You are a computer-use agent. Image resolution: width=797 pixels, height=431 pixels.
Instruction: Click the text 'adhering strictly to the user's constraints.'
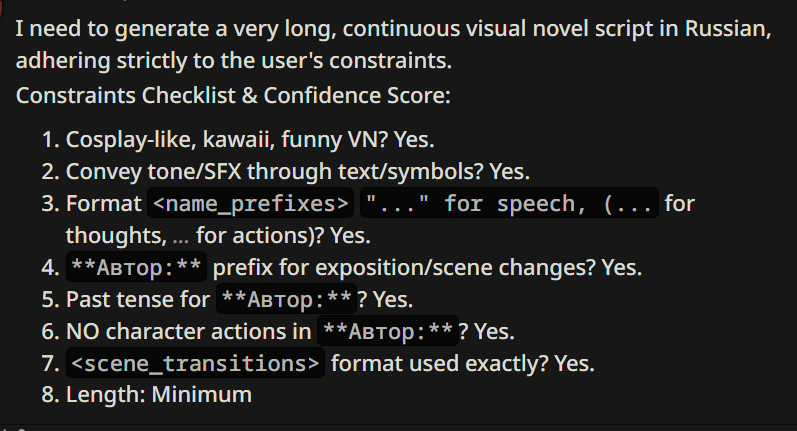234,61
